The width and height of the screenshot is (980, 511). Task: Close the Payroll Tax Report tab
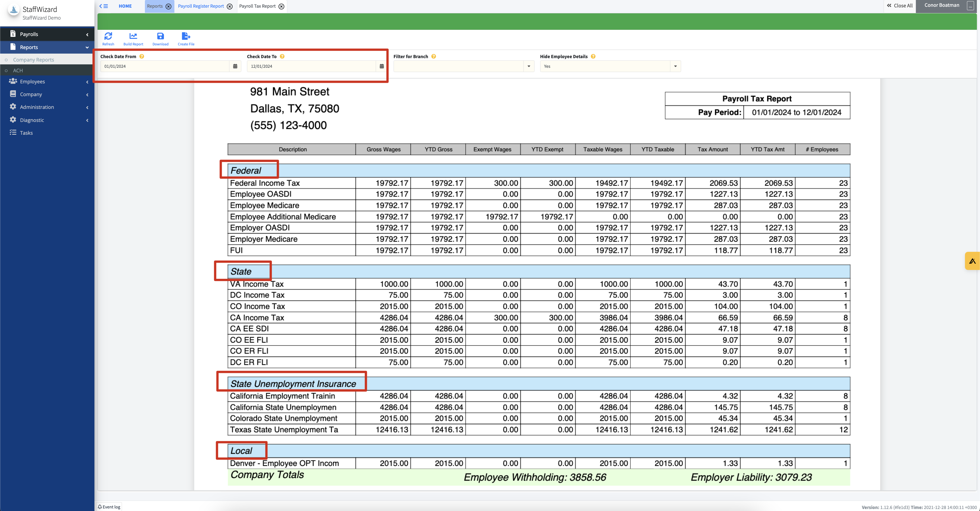pos(281,7)
